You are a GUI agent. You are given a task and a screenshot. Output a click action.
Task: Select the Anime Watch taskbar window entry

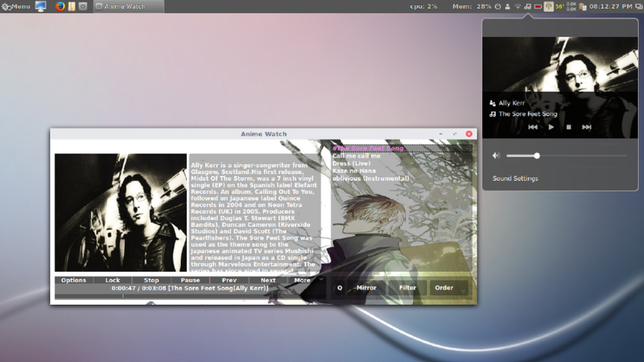coord(129,6)
